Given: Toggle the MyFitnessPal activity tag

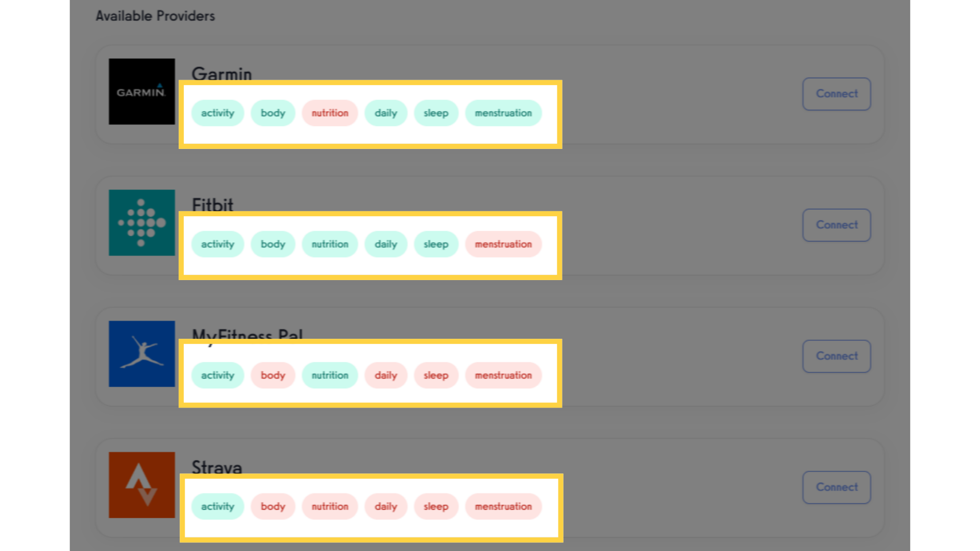Looking at the screenshot, I should click(x=217, y=375).
